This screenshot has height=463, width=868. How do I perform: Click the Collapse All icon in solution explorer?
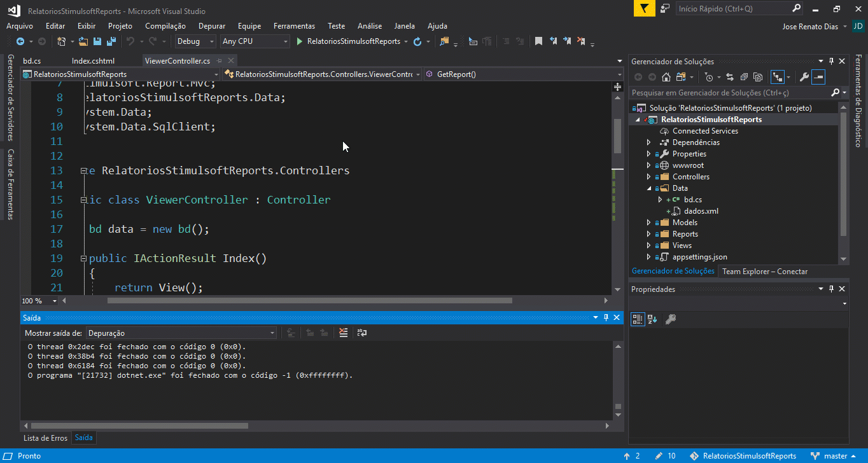coord(743,77)
